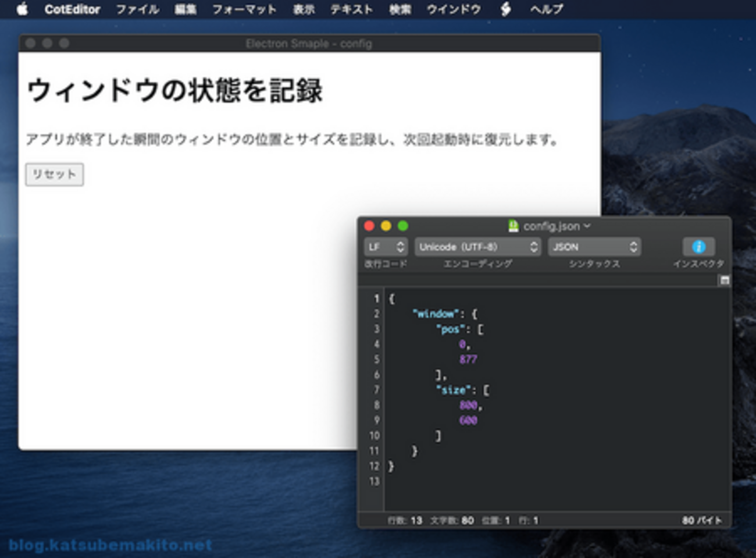Viewport: 756px width, 558px height.
Task: Open the ファイル menu
Action: pos(137,10)
